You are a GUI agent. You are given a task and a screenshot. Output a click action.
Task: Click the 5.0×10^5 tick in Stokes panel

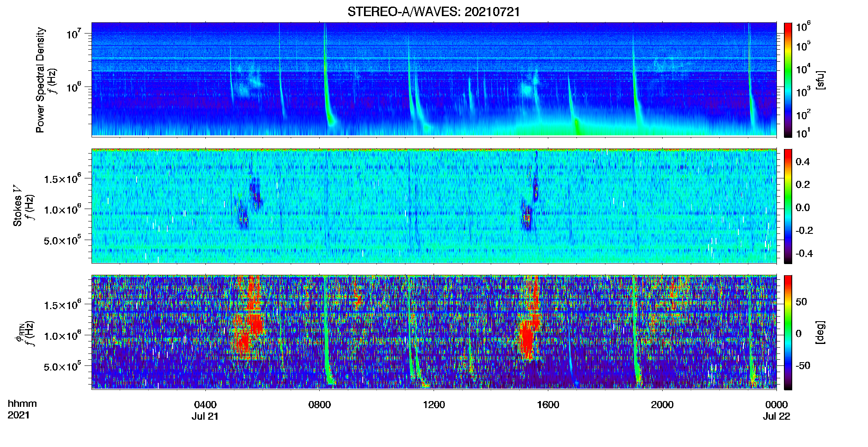tap(63, 240)
